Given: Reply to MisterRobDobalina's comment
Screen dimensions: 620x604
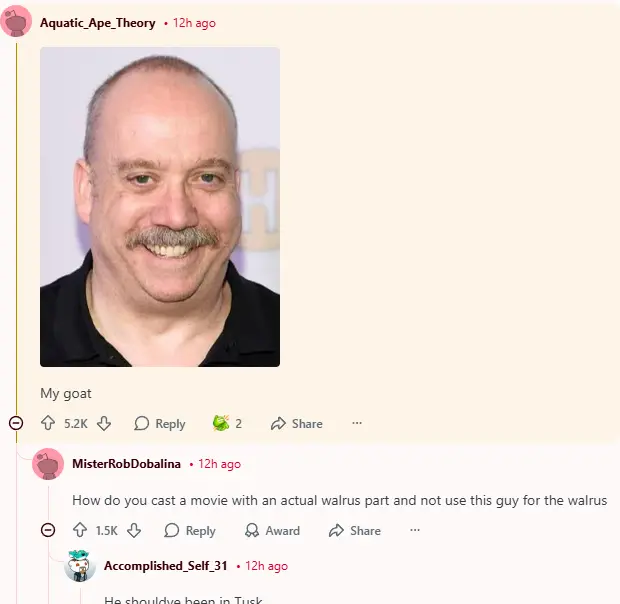Looking at the screenshot, I should [190, 530].
